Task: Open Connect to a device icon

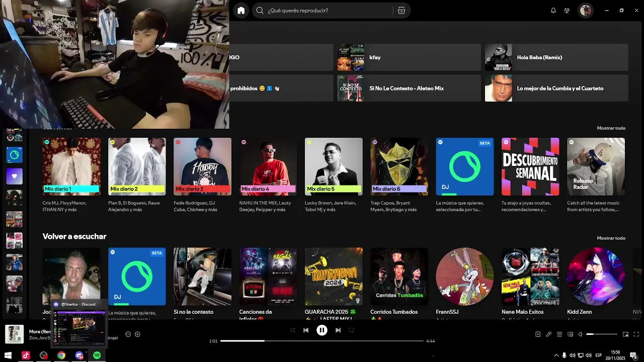Action: [570, 334]
